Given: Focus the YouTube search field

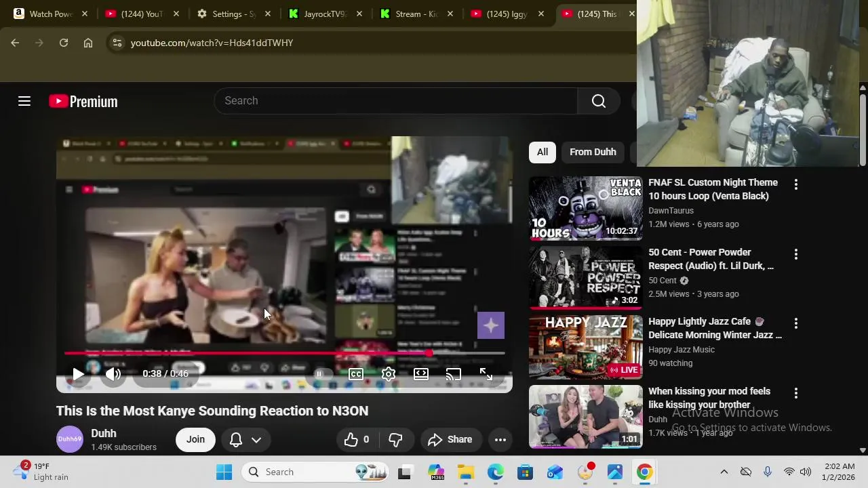Looking at the screenshot, I should tap(395, 100).
